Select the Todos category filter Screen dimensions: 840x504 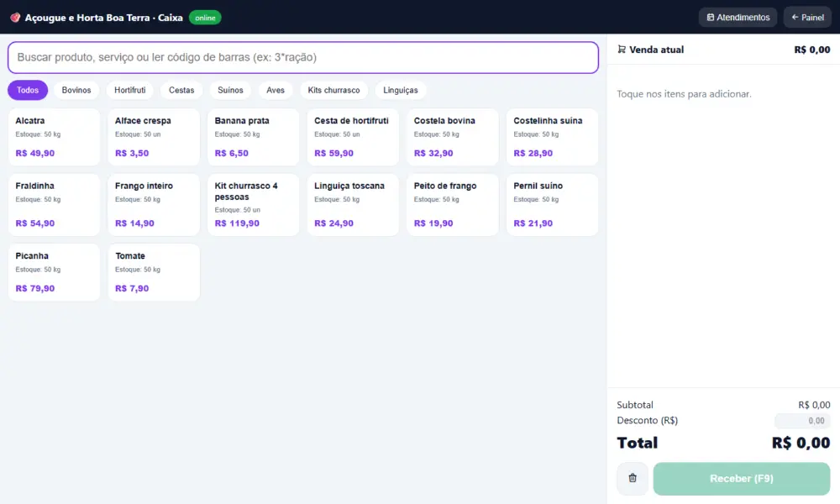pyautogui.click(x=28, y=90)
